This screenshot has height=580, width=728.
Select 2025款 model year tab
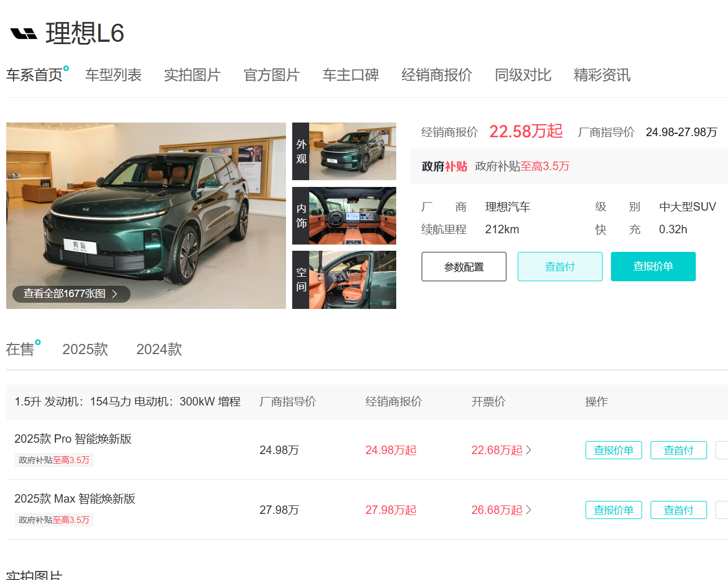pyautogui.click(x=85, y=349)
